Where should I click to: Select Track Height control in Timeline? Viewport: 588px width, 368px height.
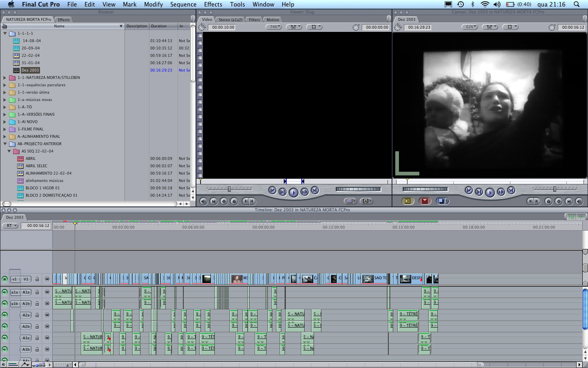pos(38,364)
